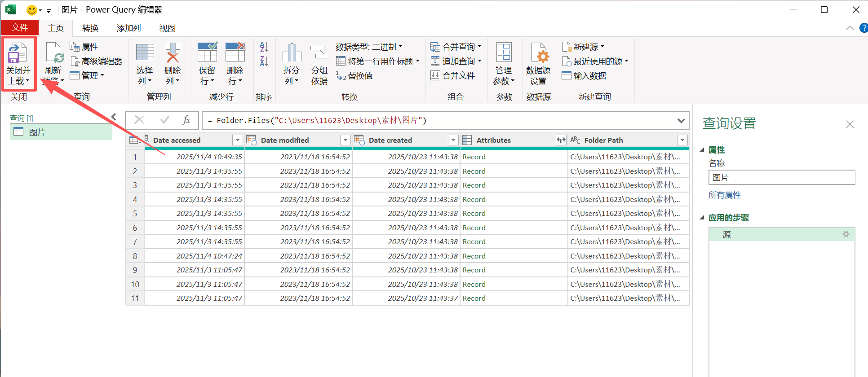The width and height of the screenshot is (868, 377).
Task: Expand the formula bar with the chevron
Action: tap(682, 120)
